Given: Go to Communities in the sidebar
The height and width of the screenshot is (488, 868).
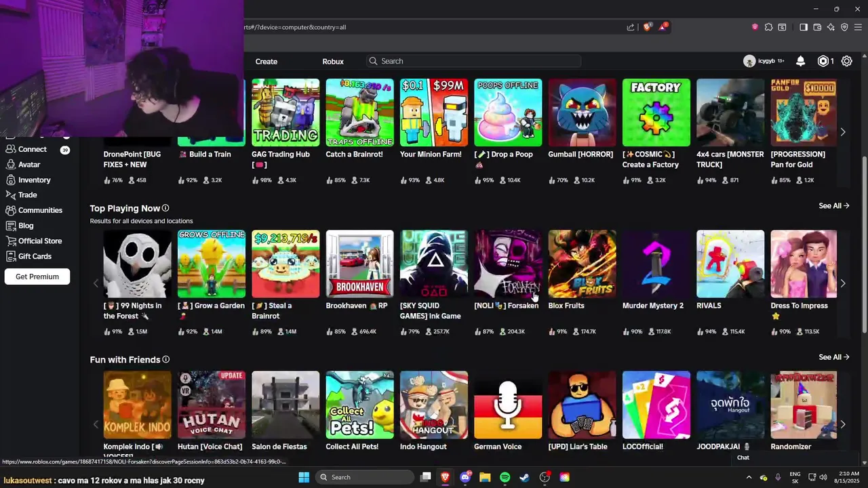Looking at the screenshot, I should coord(40,210).
